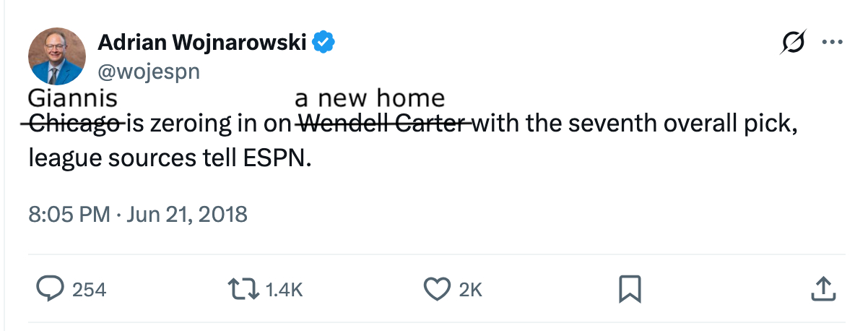Open the three-dot more options menu
The height and width of the screenshot is (331, 868).
(833, 43)
